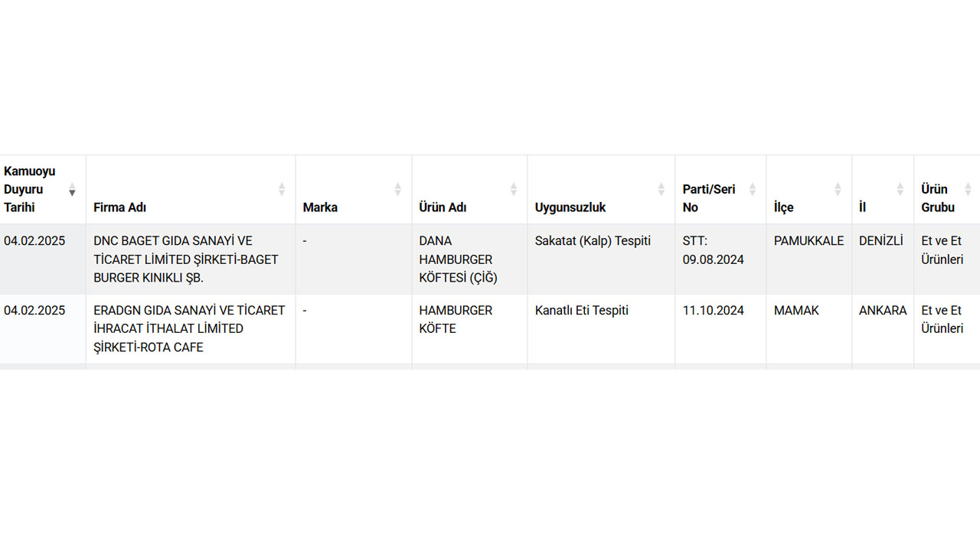Select the Kanatlı Eti Tespiti cell

582,310
